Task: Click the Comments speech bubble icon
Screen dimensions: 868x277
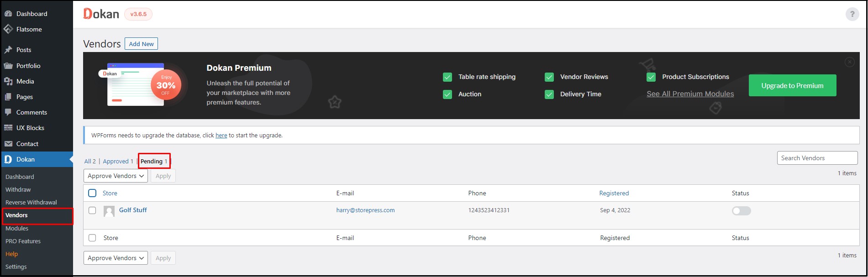Action: pos(8,112)
